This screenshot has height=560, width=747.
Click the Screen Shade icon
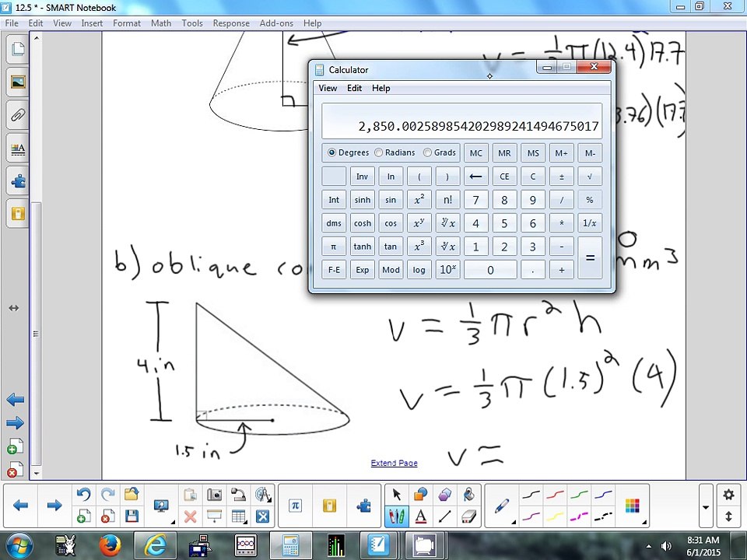[215, 516]
